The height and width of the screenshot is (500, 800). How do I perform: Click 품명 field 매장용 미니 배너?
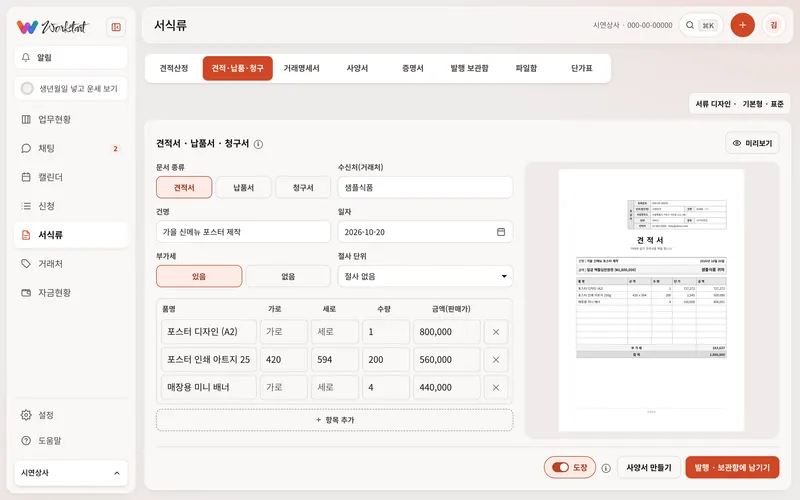[209, 387]
